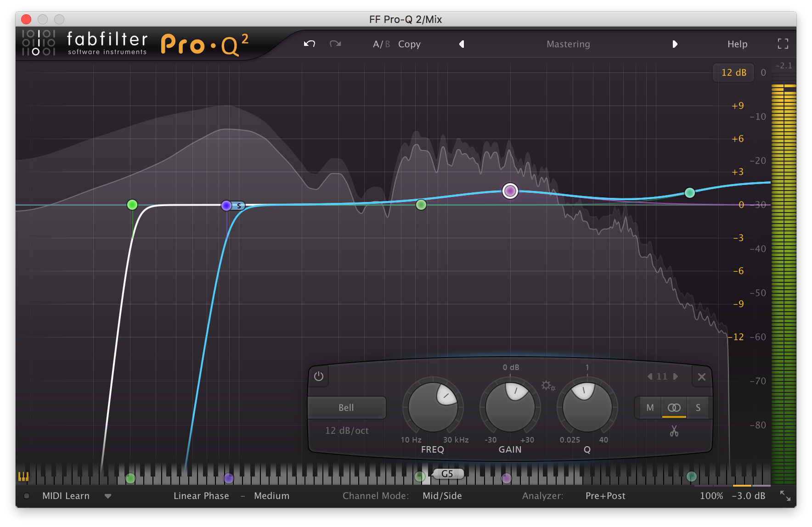812x527 pixels.
Task: Select the purple bell band node
Action: tap(510, 191)
